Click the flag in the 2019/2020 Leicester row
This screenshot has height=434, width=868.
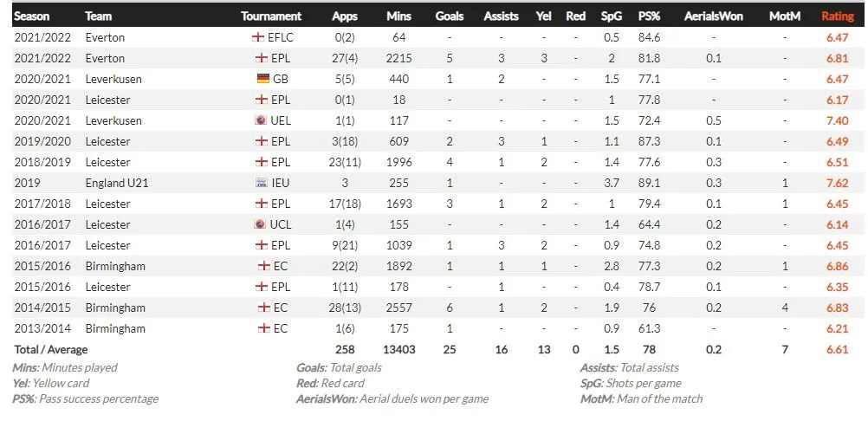[x=261, y=141]
